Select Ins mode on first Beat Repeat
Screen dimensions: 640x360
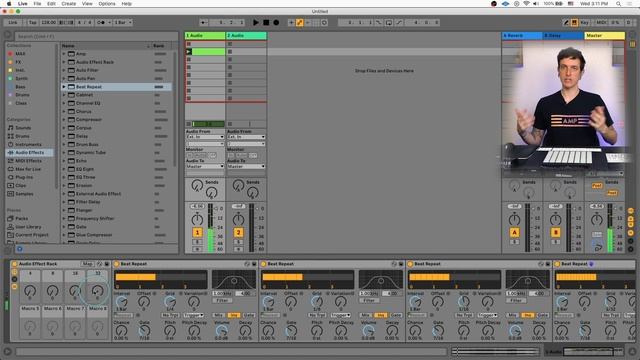click(x=234, y=315)
